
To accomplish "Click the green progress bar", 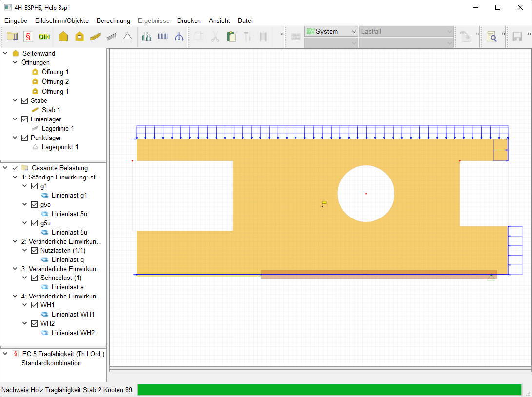I will [329, 390].
